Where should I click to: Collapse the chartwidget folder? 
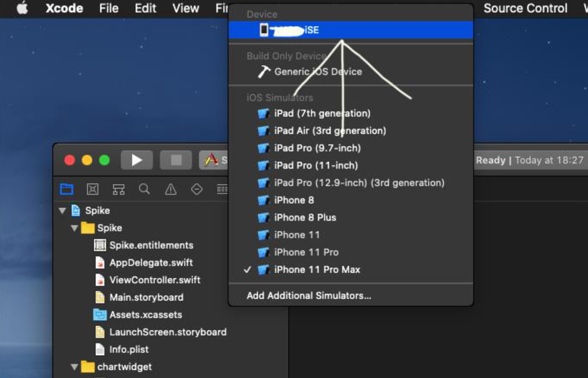75,367
